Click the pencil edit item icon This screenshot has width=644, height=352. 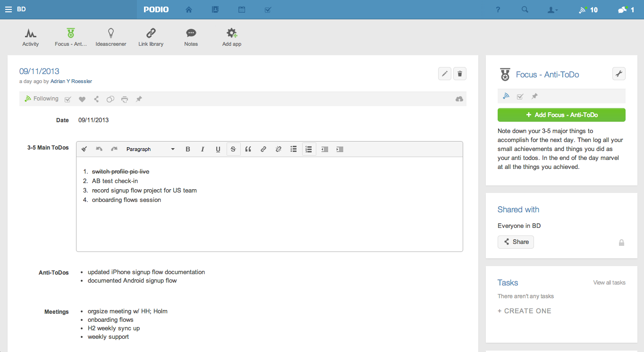pos(444,74)
